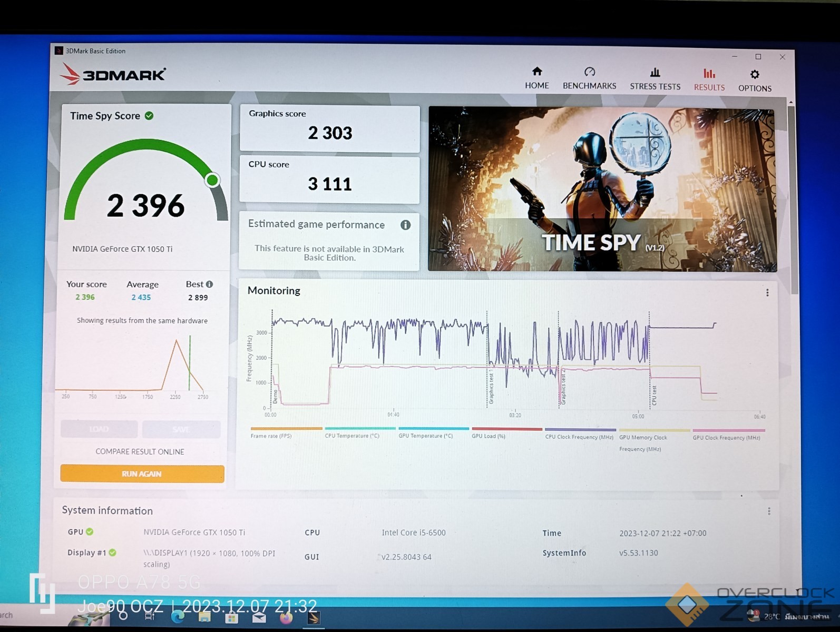This screenshot has height=632, width=840.
Task: Click the info icon next to Best score
Action: pos(209,284)
